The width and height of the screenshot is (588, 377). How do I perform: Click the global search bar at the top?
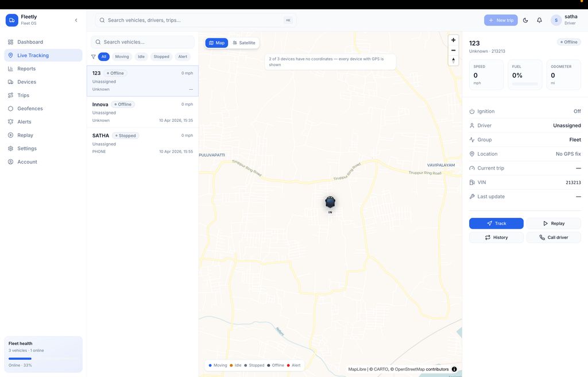[x=195, y=20]
